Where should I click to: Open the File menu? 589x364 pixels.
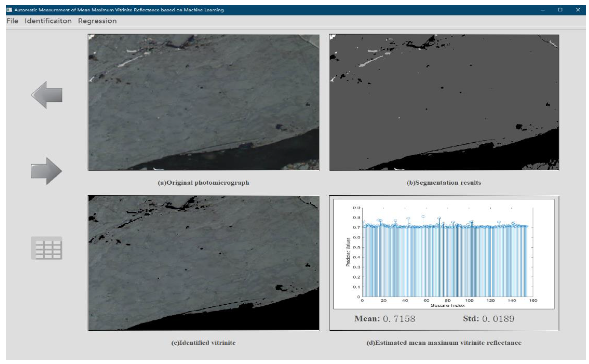pyautogui.click(x=12, y=21)
